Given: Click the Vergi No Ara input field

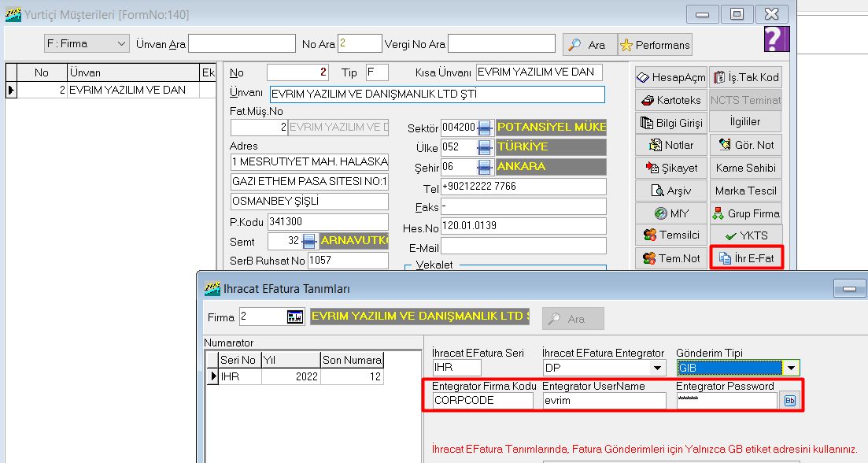Looking at the screenshot, I should coord(501,43).
